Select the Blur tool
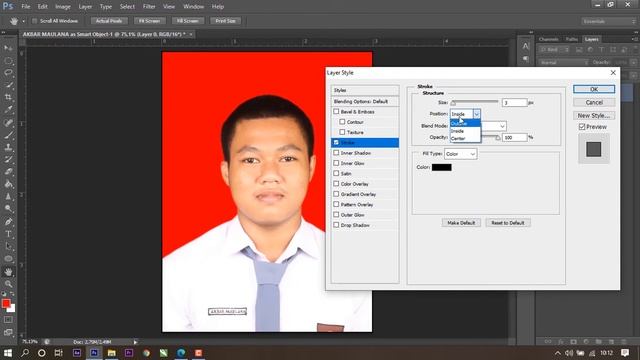Image resolution: width=640 pixels, height=360 pixels. point(8,196)
